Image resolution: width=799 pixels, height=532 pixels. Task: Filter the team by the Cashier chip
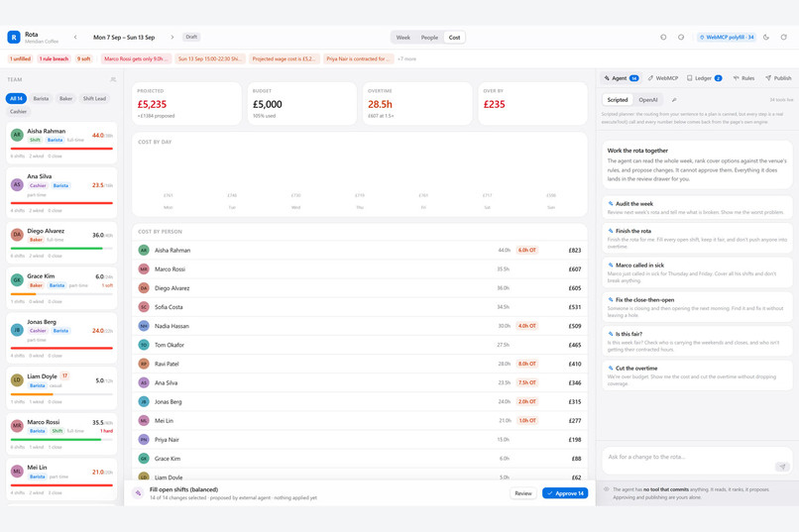pyautogui.click(x=19, y=111)
